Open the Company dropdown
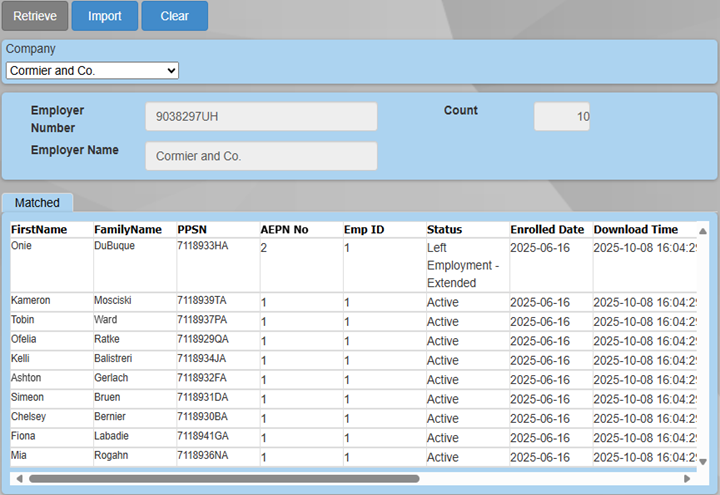 tap(92, 71)
